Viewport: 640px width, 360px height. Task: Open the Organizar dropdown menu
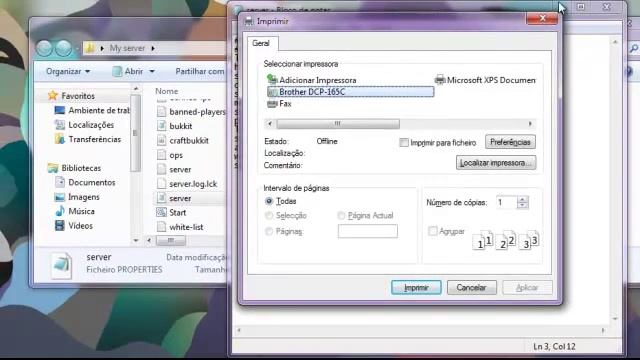68,71
